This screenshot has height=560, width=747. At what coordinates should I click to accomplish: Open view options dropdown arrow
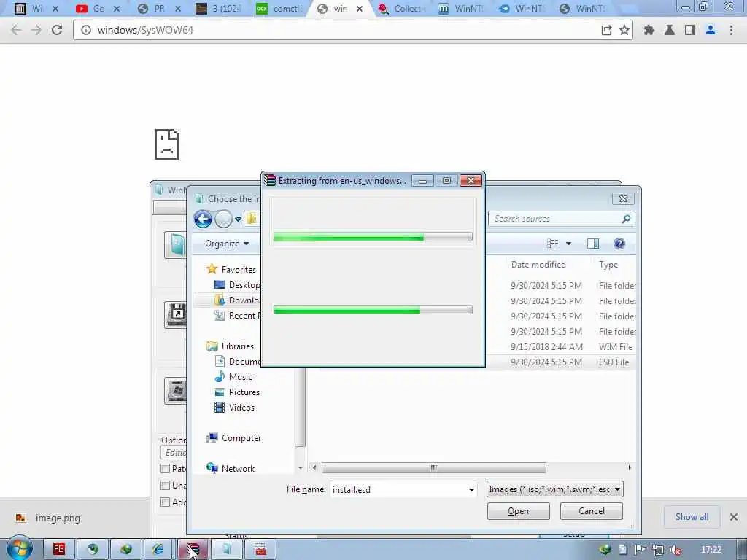(568, 244)
